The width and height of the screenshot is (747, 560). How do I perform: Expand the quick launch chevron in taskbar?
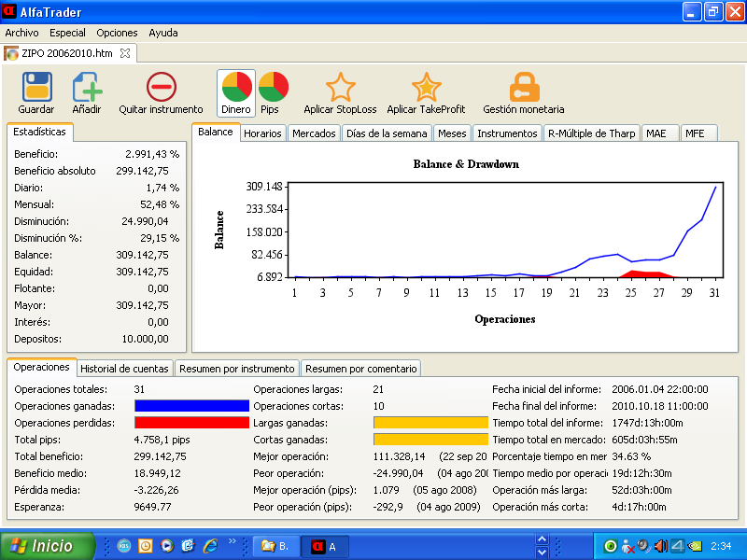coord(233,541)
